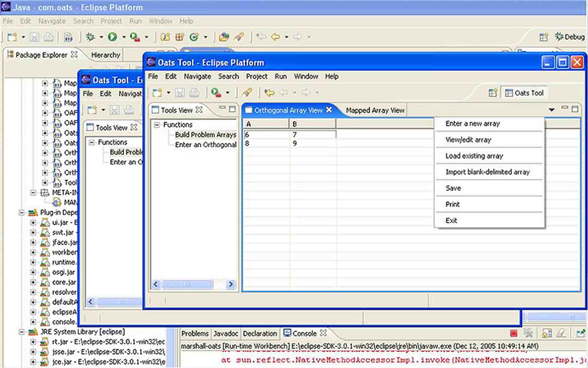Click green Run icon in main Eclipse toolbar
Image resolution: width=588 pixels, height=368 pixels.
pyautogui.click(x=112, y=37)
